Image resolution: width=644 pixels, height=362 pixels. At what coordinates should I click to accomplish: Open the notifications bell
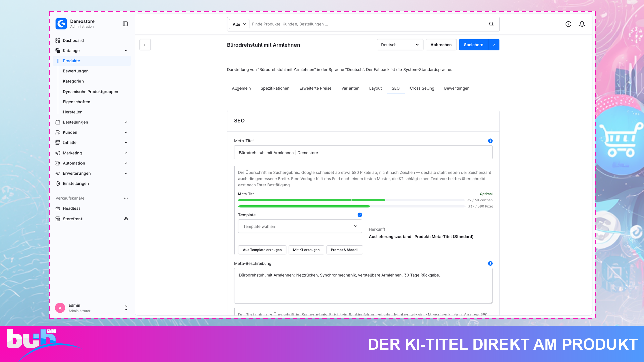click(x=582, y=24)
